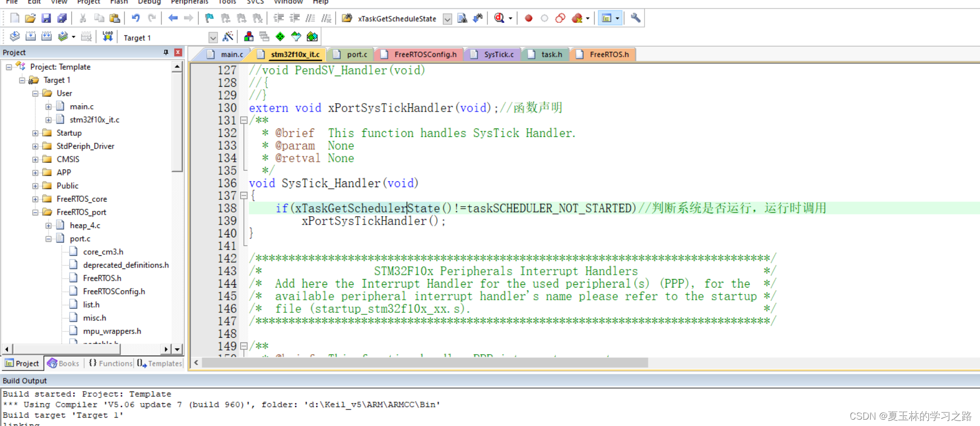Viewport: 980px width, 426px height.
Task: Expand the CMSIS folder
Action: pos(35,160)
